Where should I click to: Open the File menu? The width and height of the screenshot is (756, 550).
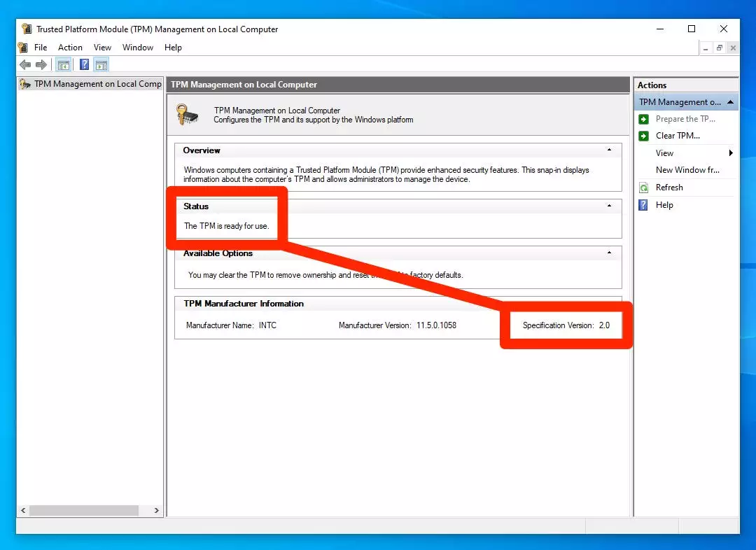(41, 48)
